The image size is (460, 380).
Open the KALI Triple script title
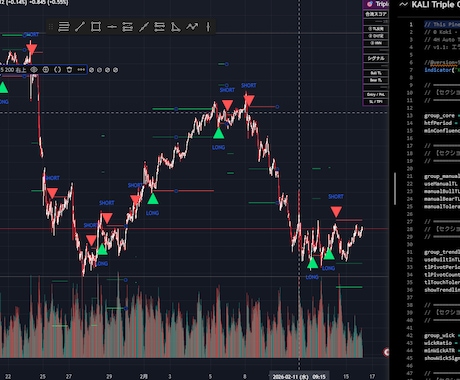click(x=435, y=4)
